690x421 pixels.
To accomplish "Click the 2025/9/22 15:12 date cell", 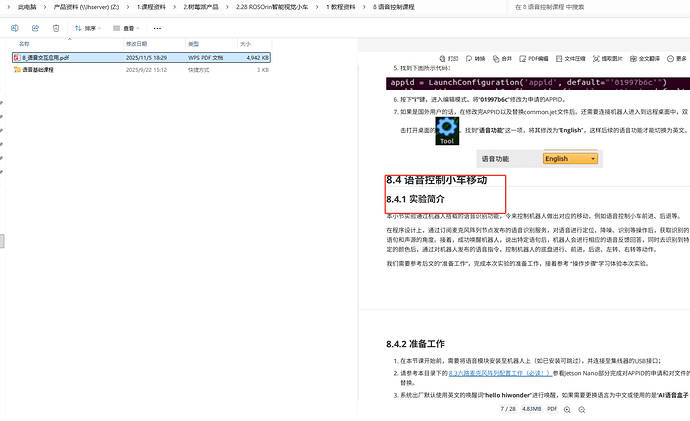I will point(146,70).
